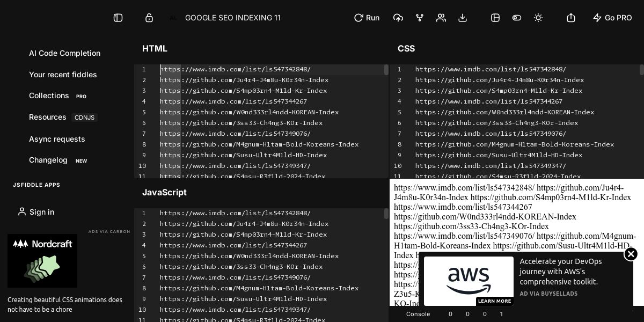Click JavaScript line 7 imdb ls547349076 URL

[x=235, y=277]
